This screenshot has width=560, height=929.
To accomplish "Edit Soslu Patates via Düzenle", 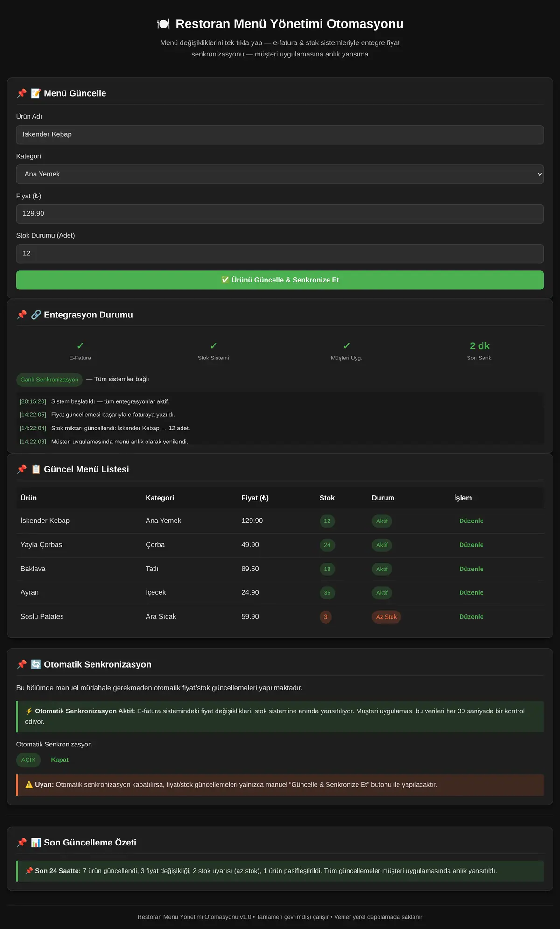I will (471, 617).
